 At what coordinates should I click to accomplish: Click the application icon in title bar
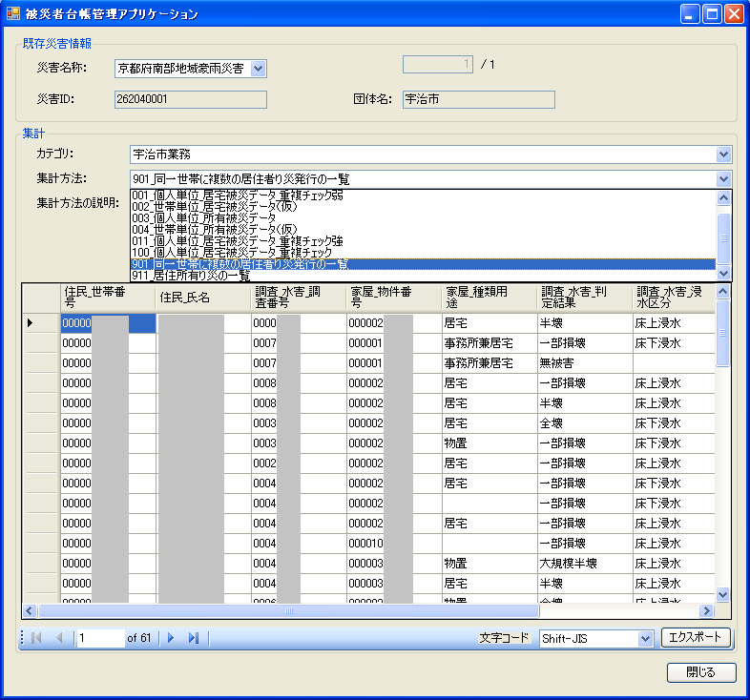13,14
